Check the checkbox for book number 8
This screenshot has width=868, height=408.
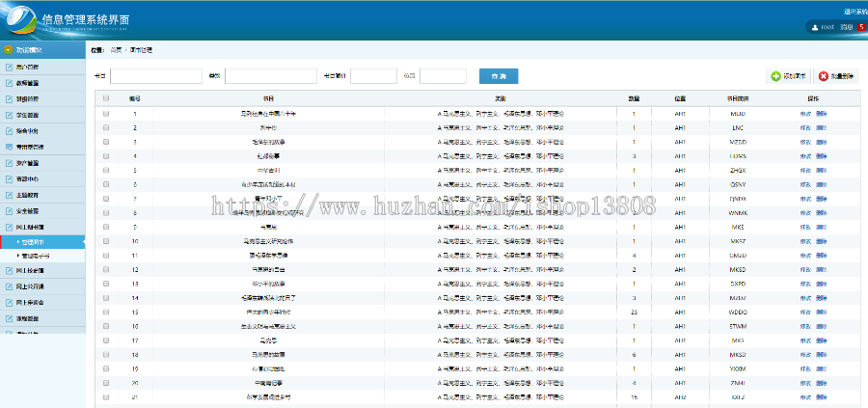(x=106, y=212)
